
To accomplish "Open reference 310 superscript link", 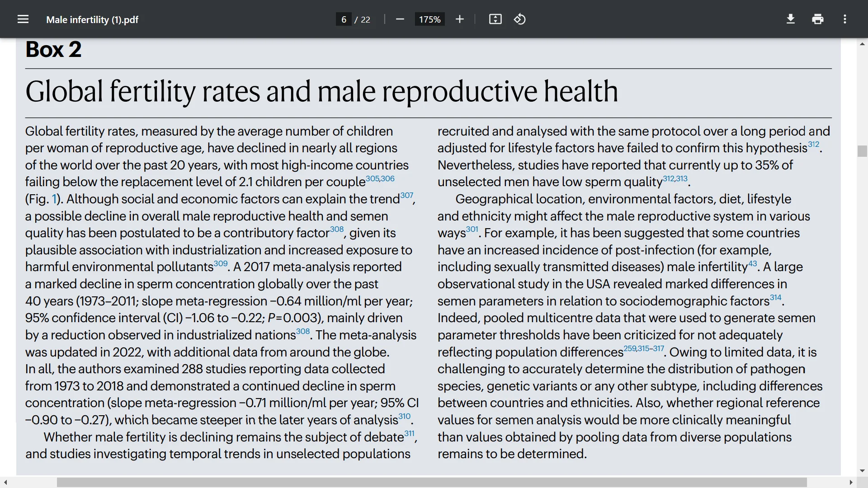I will [404, 415].
